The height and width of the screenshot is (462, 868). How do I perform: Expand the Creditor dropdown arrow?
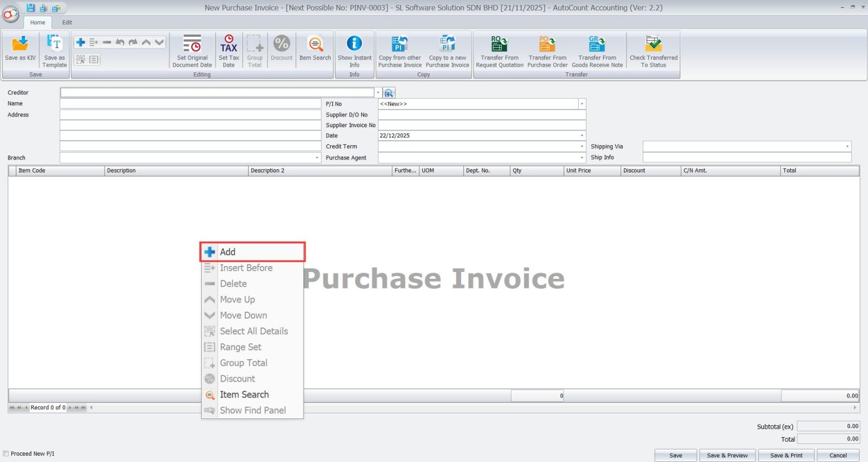coord(378,93)
